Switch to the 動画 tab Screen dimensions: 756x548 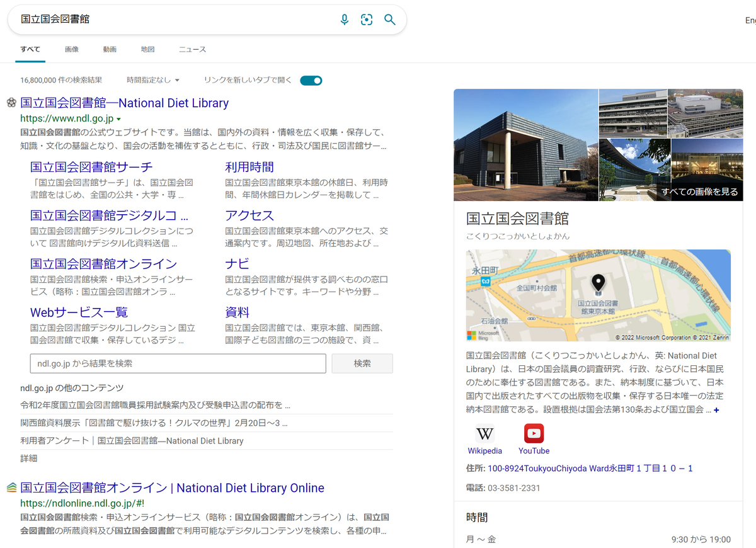110,49
